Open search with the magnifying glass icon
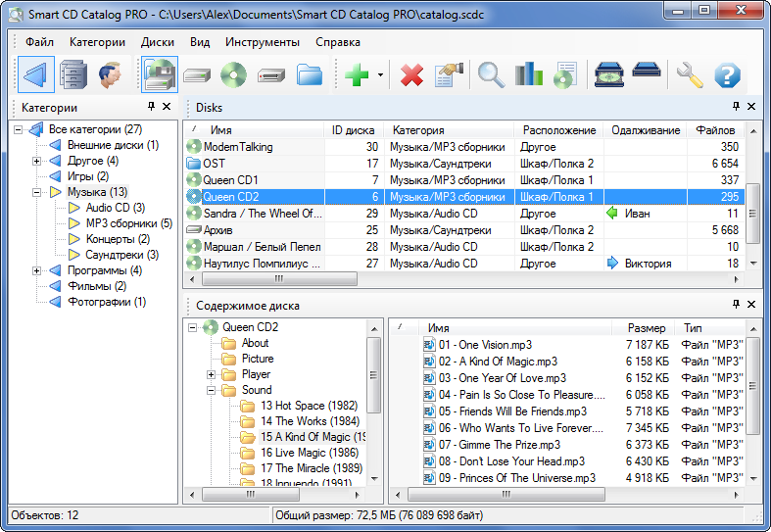The width and height of the screenshot is (771, 532). point(491,74)
